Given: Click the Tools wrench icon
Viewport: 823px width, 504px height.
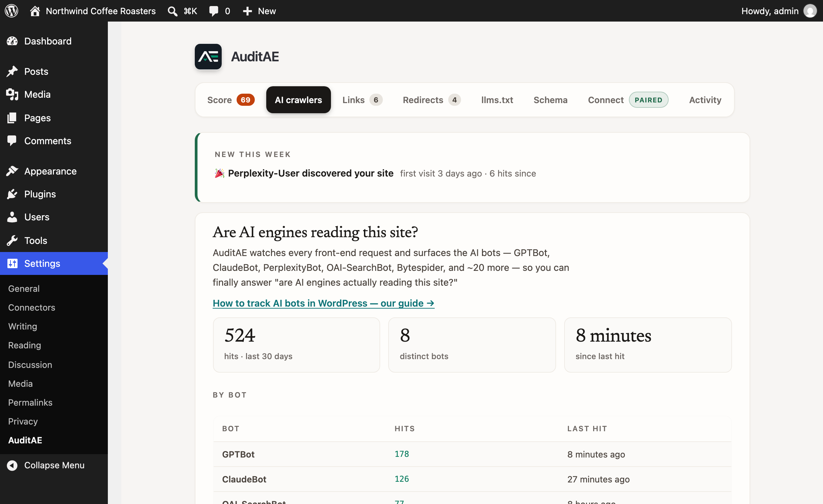Looking at the screenshot, I should pyautogui.click(x=12, y=241).
